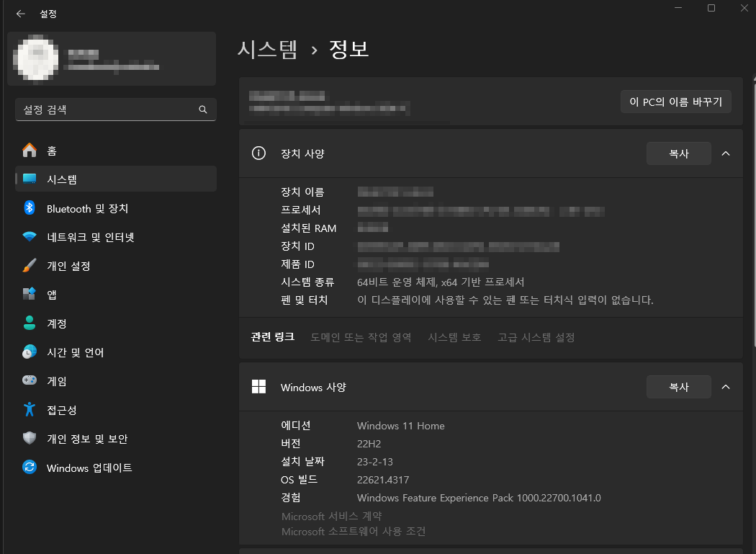
Task: Click the Wi-Fi icon for 네트워크 및 인터넷
Action: click(x=30, y=236)
